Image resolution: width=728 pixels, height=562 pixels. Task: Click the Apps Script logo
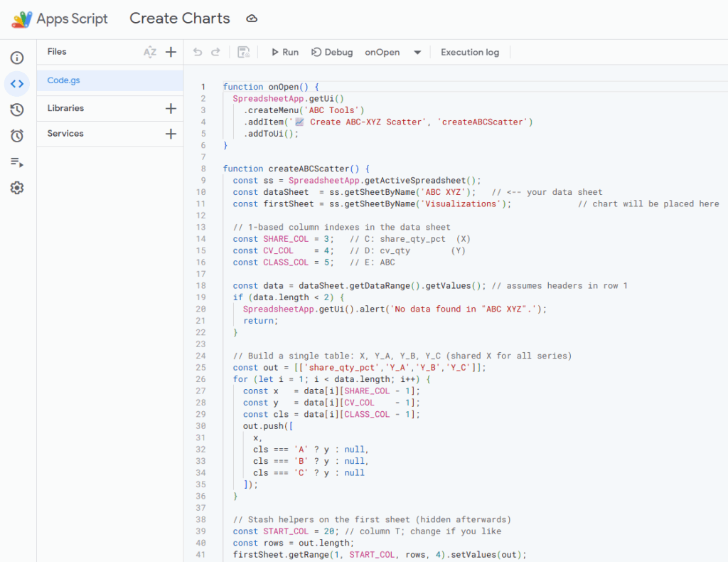pos(22,19)
